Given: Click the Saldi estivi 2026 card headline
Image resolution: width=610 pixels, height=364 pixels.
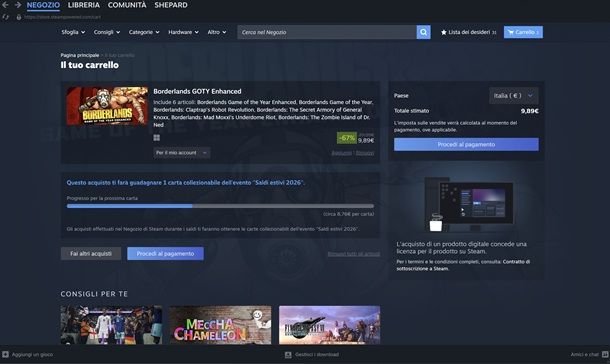Looking at the screenshot, I should click(186, 182).
